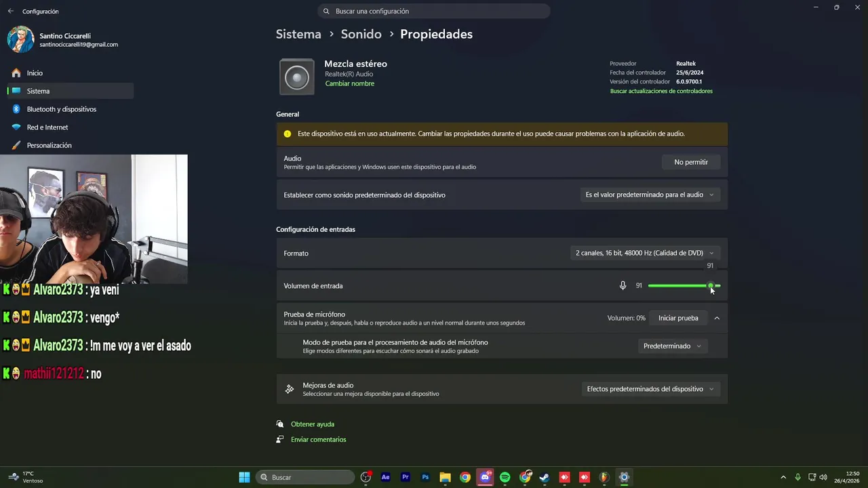The image size is (868, 488).
Task: Click the Obtener ayuda help icon
Action: pos(280,424)
